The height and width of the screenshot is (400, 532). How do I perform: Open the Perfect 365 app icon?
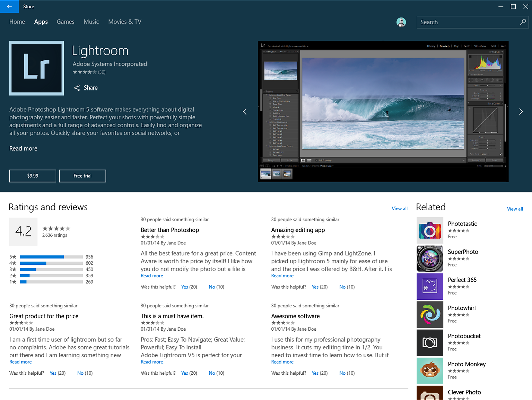[430, 287]
